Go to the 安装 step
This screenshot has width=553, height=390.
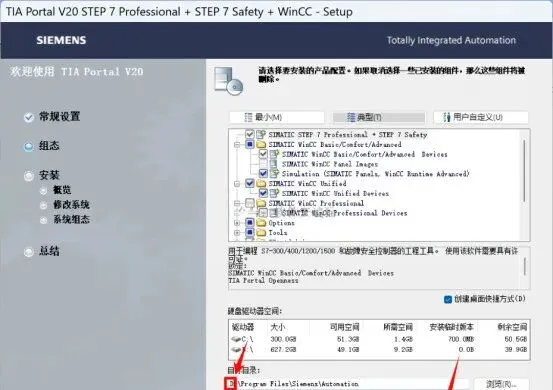[x=49, y=175]
